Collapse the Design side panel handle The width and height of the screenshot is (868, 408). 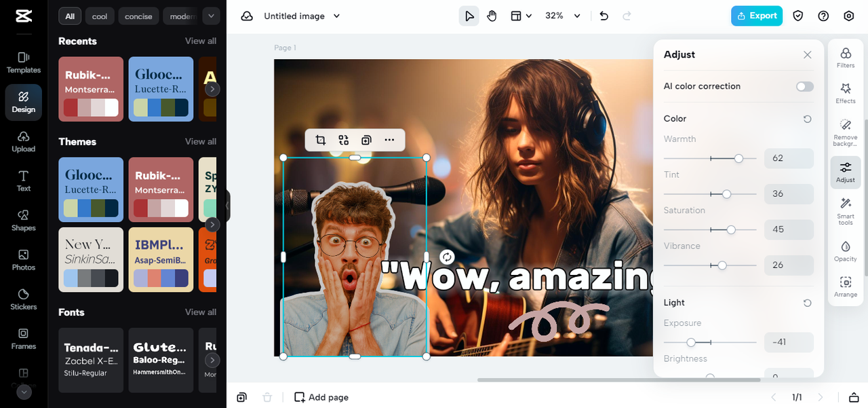click(228, 205)
